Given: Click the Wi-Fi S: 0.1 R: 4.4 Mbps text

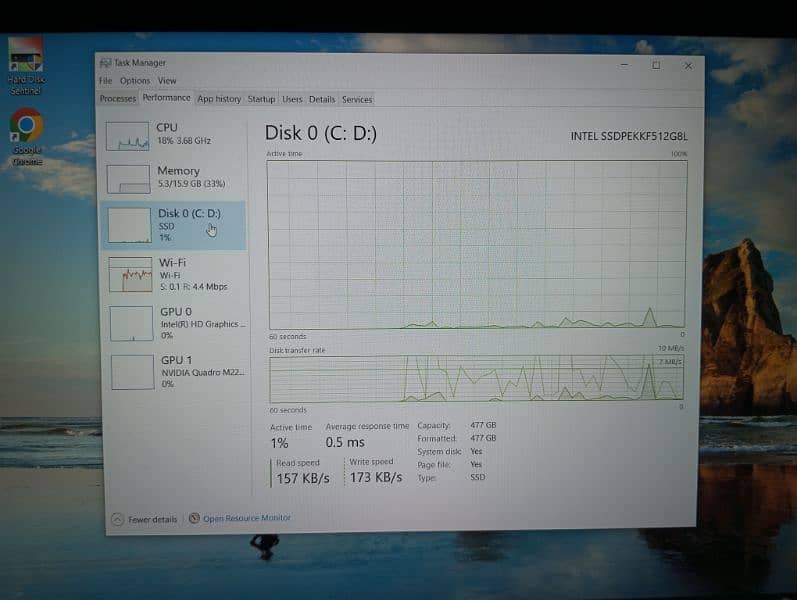Looking at the screenshot, I should pyautogui.click(x=194, y=287).
